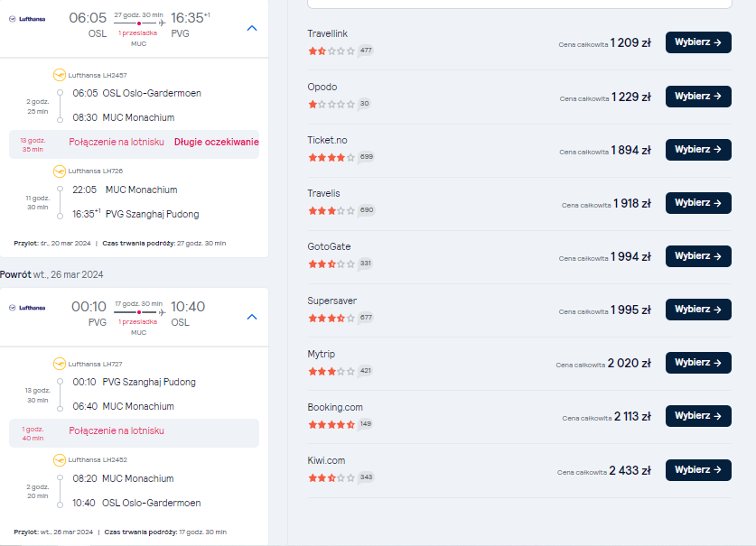
Task: Click return '1 przesiadka' stop label
Action: 138,322
